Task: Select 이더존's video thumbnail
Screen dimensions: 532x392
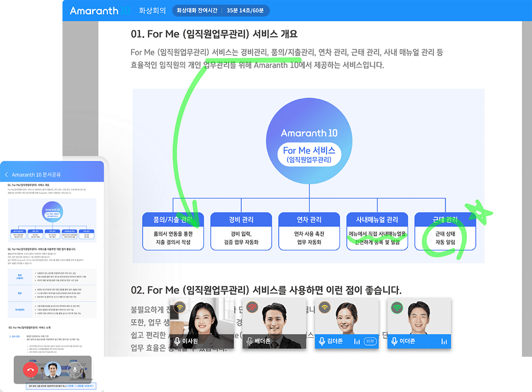Action: click(x=419, y=323)
